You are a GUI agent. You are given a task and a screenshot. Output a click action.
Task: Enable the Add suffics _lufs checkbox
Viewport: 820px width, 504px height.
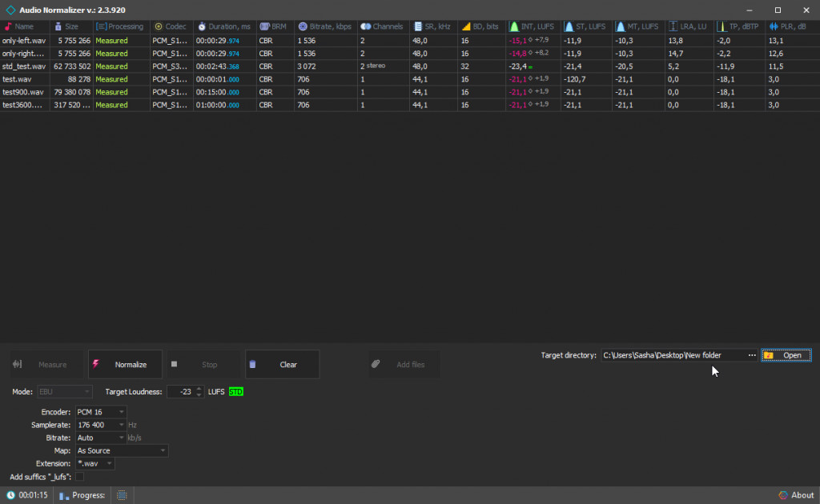(x=79, y=477)
